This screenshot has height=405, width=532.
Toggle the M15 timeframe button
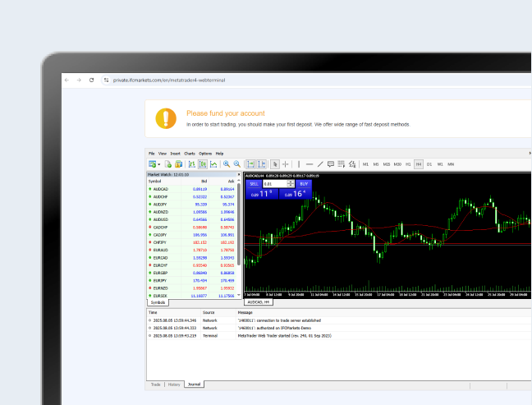pos(387,164)
